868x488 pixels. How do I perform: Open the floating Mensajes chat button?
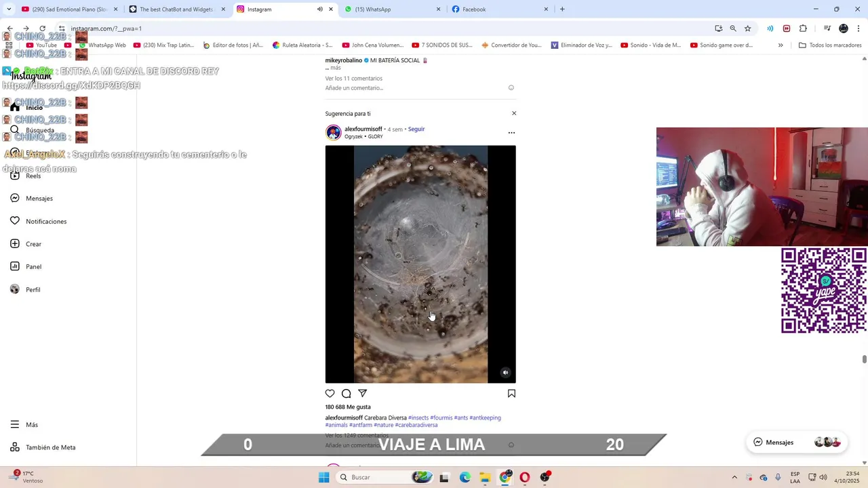point(796,442)
